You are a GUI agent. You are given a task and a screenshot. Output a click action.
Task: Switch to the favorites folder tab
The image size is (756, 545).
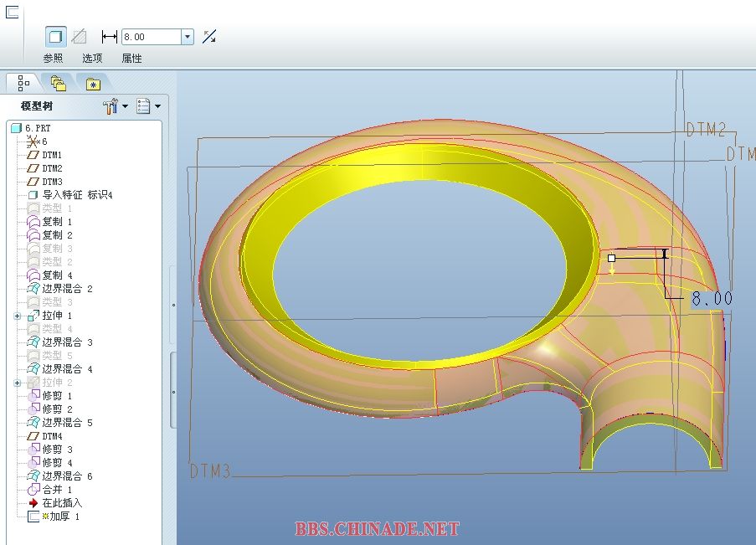coord(92,83)
